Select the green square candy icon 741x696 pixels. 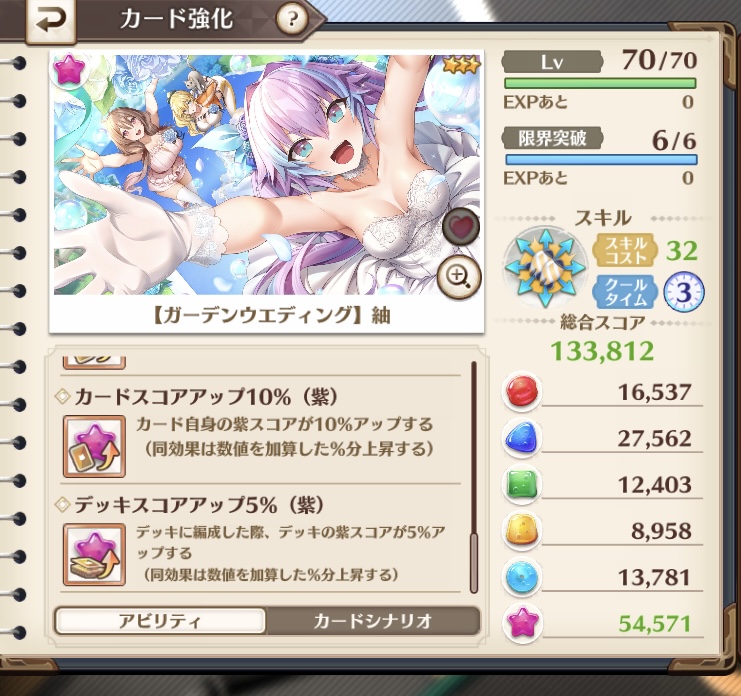click(522, 484)
